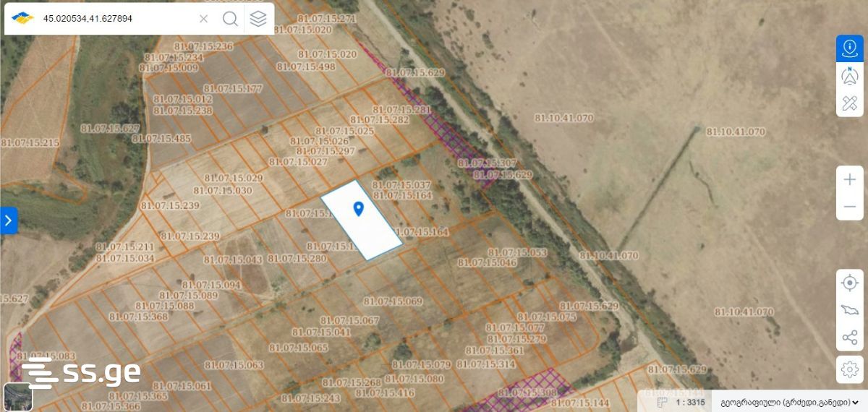
Task: Select parcel labeled 81.07.15.025
Action: pos(344,131)
